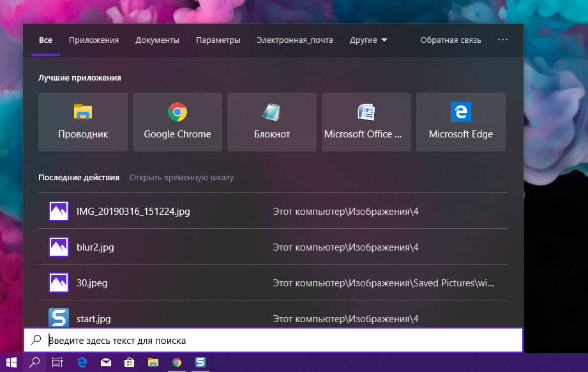Click the taskbar search button
This screenshot has height=372, width=588.
[x=34, y=362]
